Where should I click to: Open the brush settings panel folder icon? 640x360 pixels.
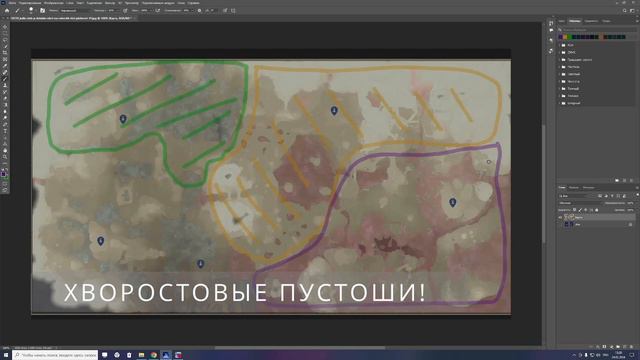(42, 11)
